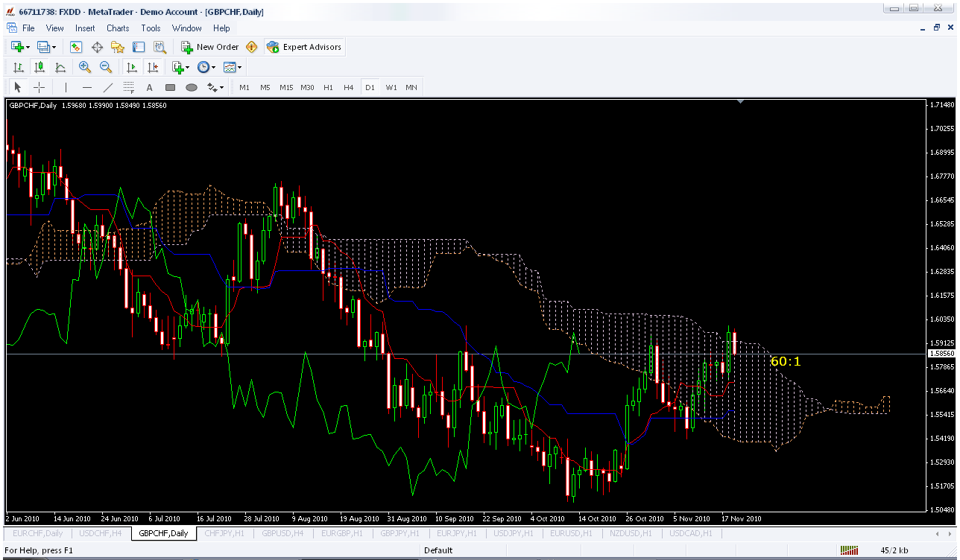Select the arrow cursor tool
This screenshot has width=960, height=560.
[x=19, y=87]
